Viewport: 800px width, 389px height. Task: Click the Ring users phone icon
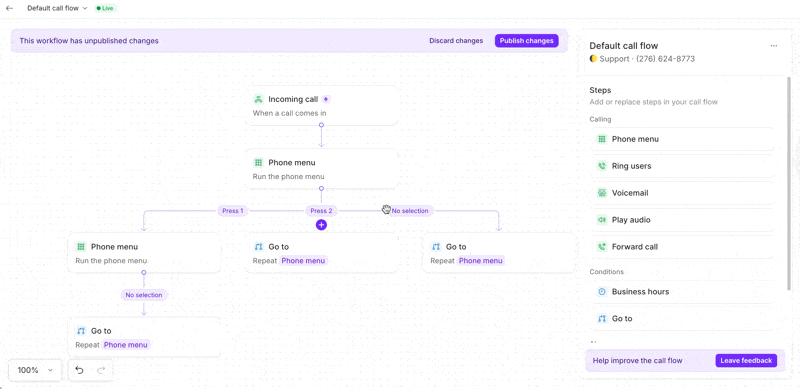602,166
